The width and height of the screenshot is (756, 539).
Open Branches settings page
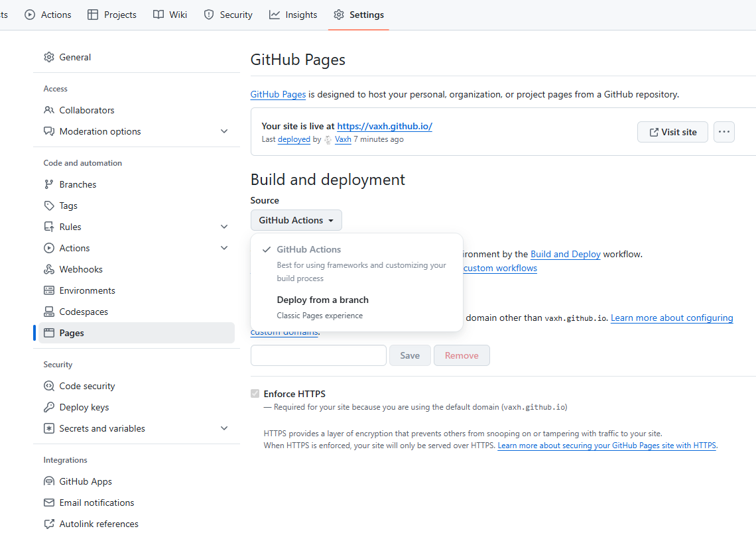point(137,184)
